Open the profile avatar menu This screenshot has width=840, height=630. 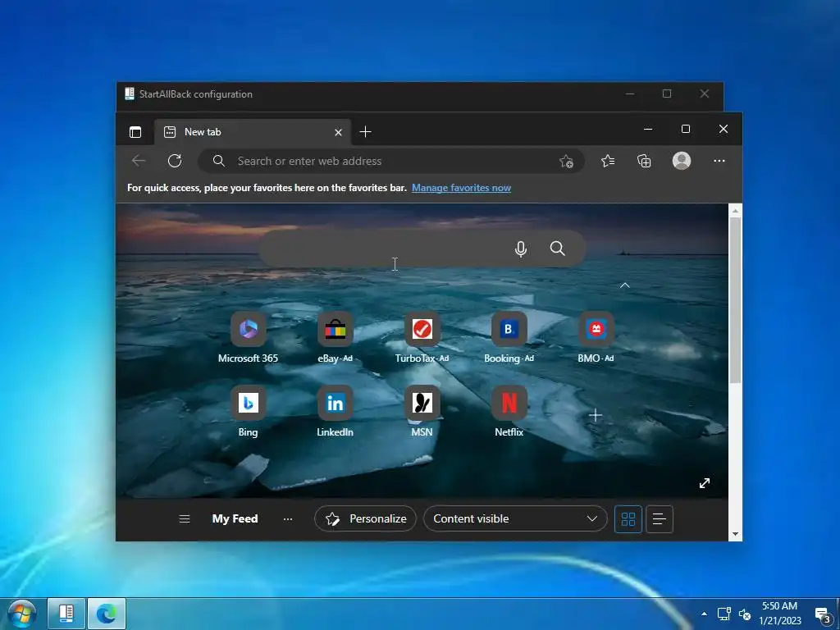(x=682, y=161)
